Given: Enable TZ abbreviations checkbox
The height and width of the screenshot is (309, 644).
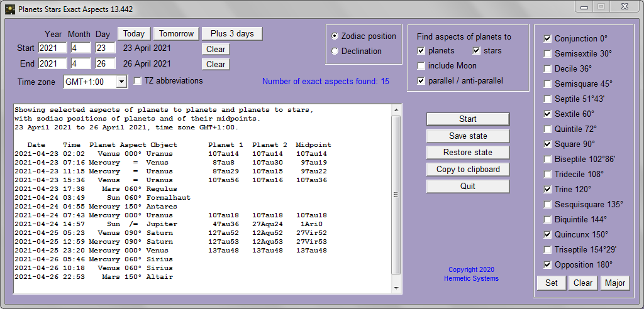Looking at the screenshot, I should point(138,81).
